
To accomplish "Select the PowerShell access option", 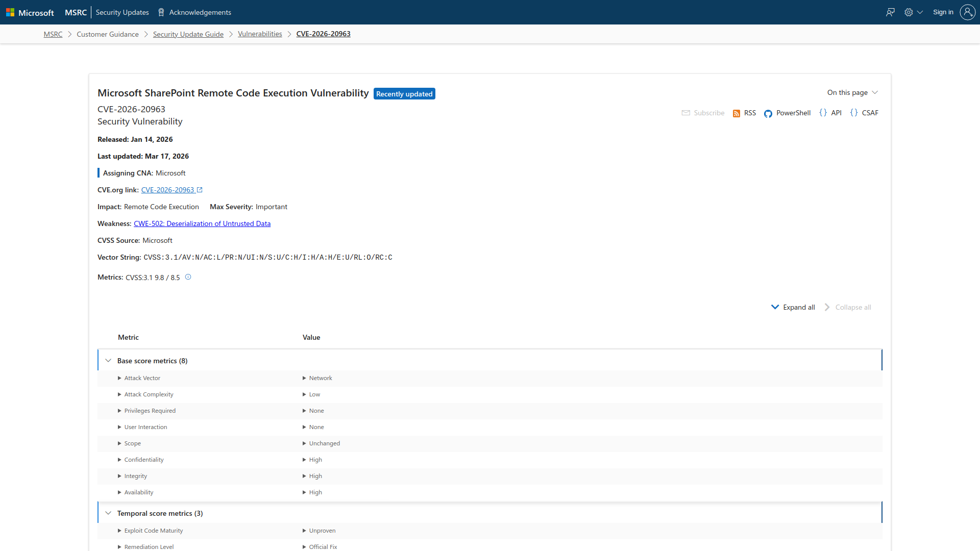I will tap(787, 113).
